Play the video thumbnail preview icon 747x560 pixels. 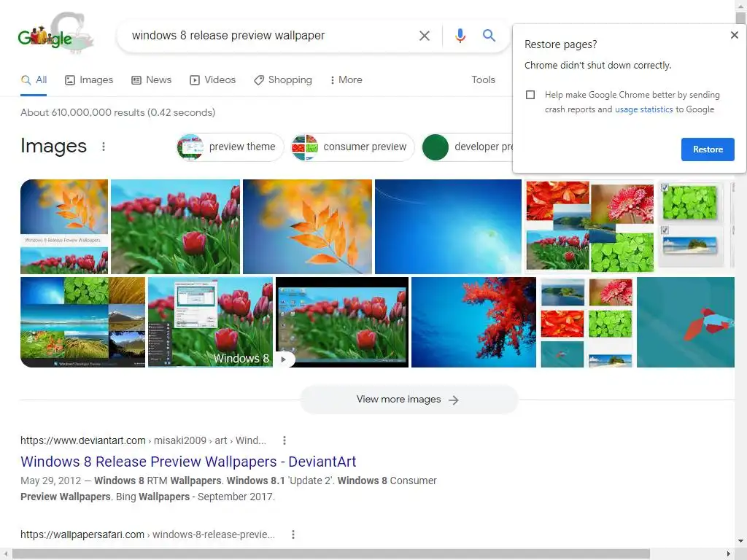coord(284,359)
